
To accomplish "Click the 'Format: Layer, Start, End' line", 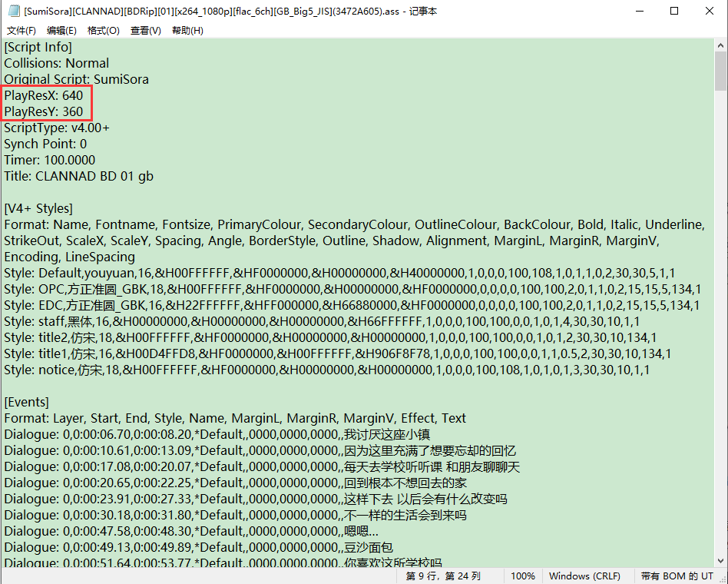I will pos(235,419).
